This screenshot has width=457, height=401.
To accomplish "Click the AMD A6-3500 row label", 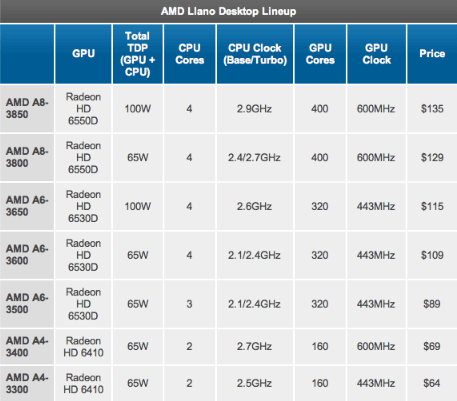I will click(x=27, y=304).
